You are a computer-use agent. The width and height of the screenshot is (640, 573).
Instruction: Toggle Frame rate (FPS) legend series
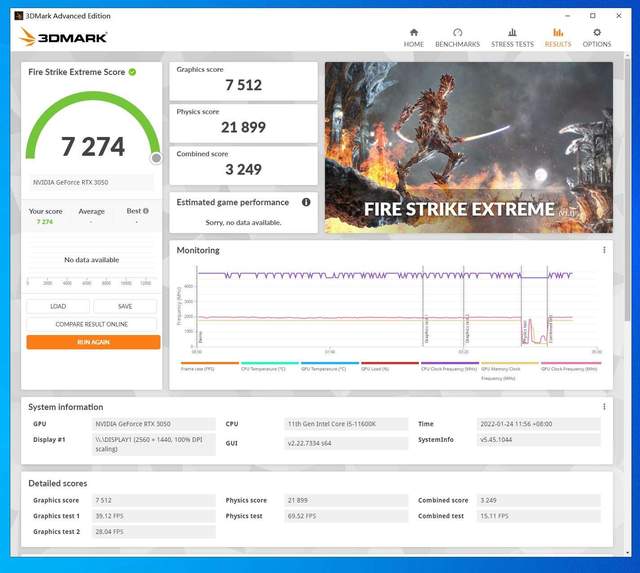[x=210, y=366]
